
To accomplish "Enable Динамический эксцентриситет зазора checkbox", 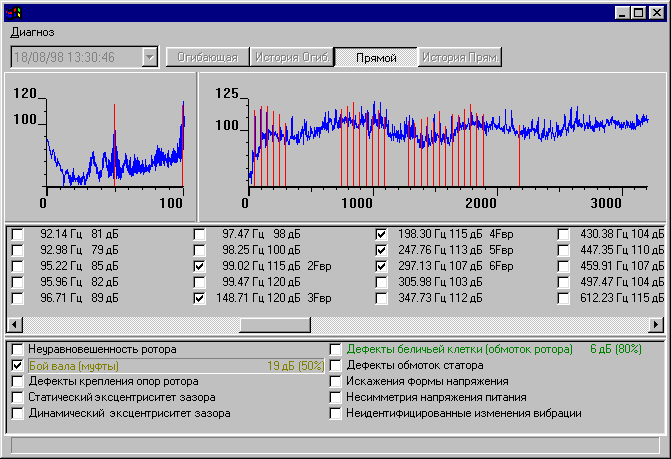I will [18, 414].
